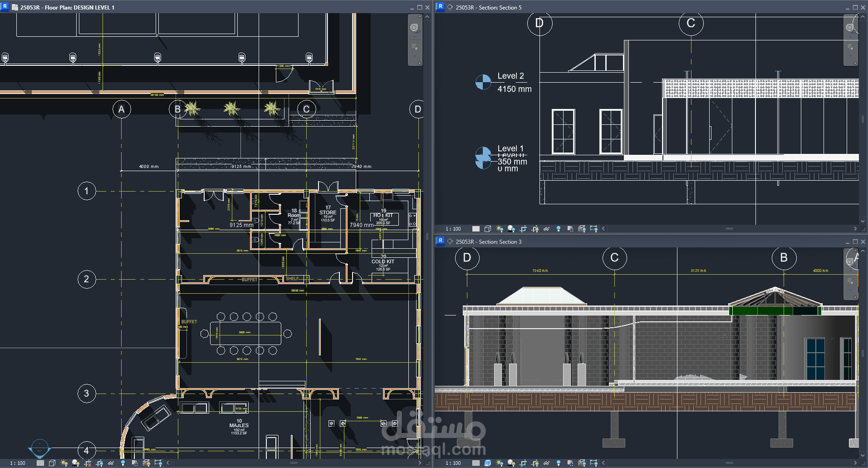Toggle Reveal Hidden Elements in Section 5 view
The image size is (868, 468).
coord(559,229)
